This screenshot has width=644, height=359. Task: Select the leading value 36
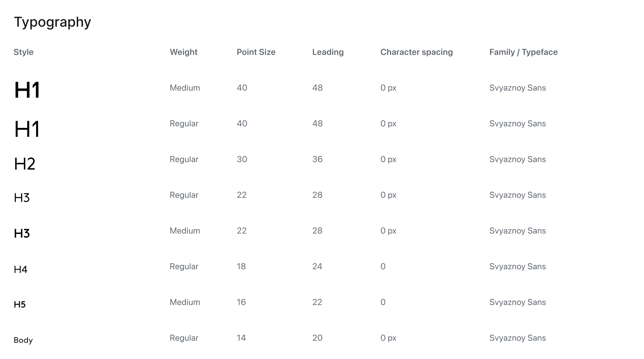click(317, 159)
